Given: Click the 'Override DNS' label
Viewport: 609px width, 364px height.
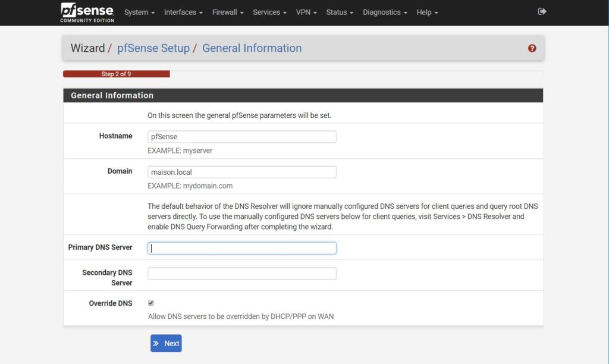Looking at the screenshot, I should click(111, 303).
